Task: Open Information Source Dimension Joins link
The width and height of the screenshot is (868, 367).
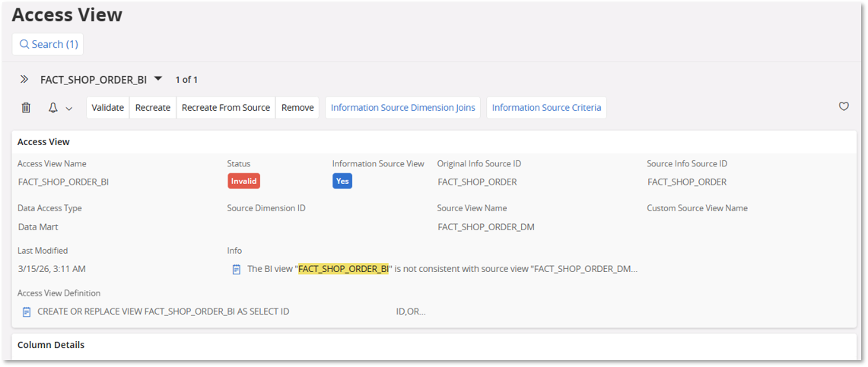Action: coord(403,108)
